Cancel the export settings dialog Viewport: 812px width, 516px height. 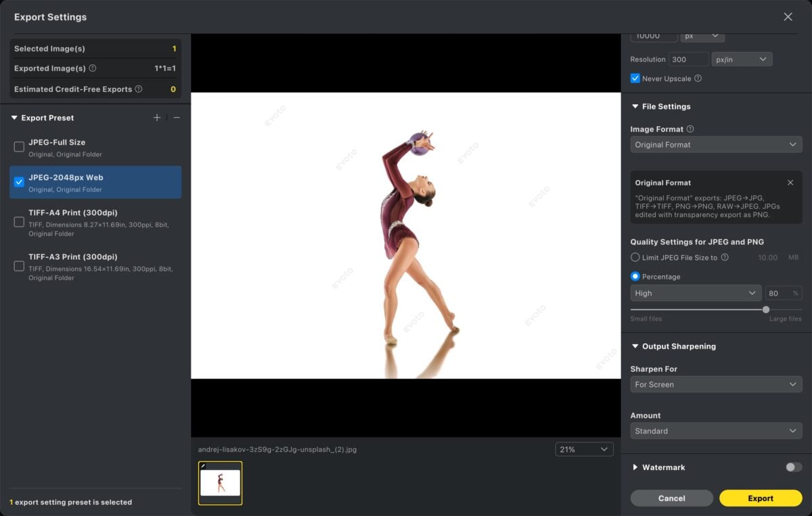click(671, 498)
